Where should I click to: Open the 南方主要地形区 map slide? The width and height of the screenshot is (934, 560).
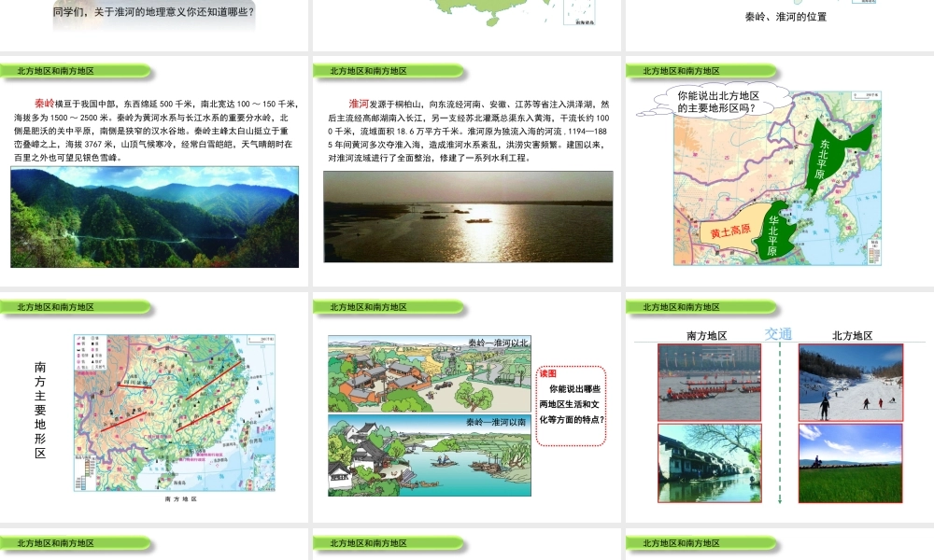point(154,408)
